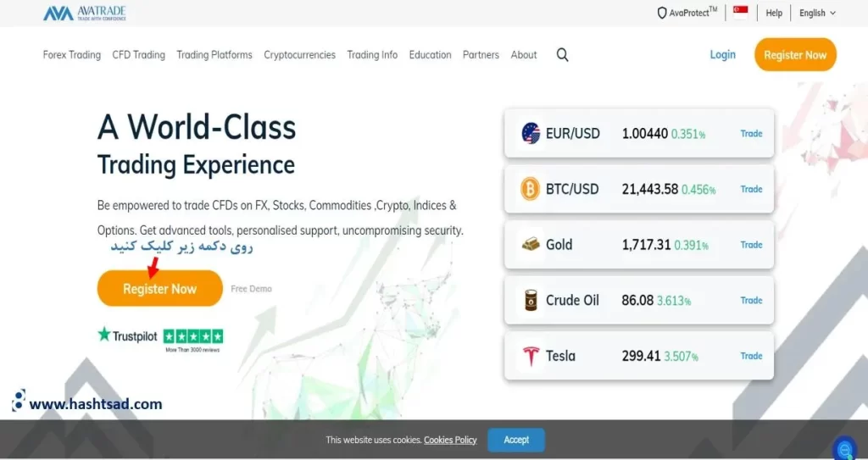Open the Cryptocurrencies menu
Viewport: 868px width, 460px height.
[x=299, y=55]
